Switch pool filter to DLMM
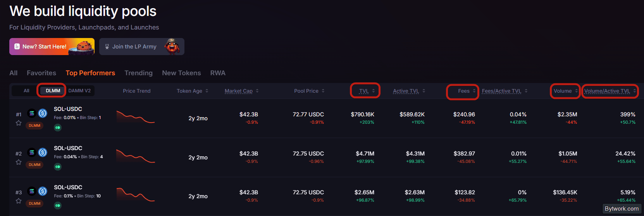 pos(53,91)
